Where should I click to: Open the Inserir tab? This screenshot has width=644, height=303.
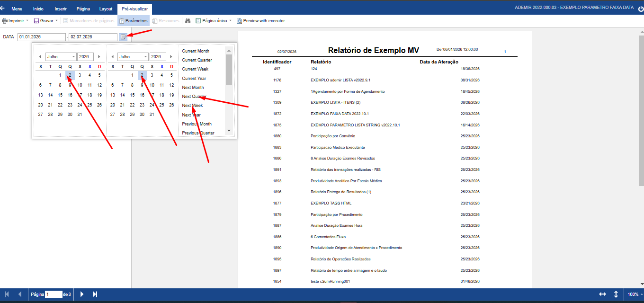pos(61,9)
